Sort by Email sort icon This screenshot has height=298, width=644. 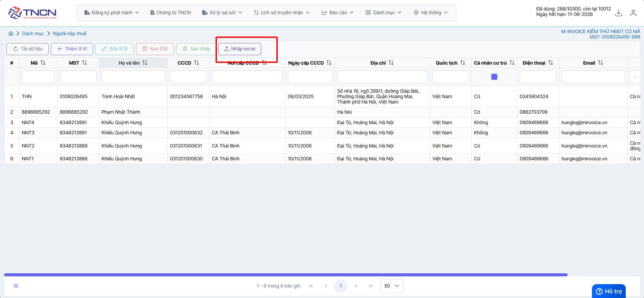pos(600,63)
